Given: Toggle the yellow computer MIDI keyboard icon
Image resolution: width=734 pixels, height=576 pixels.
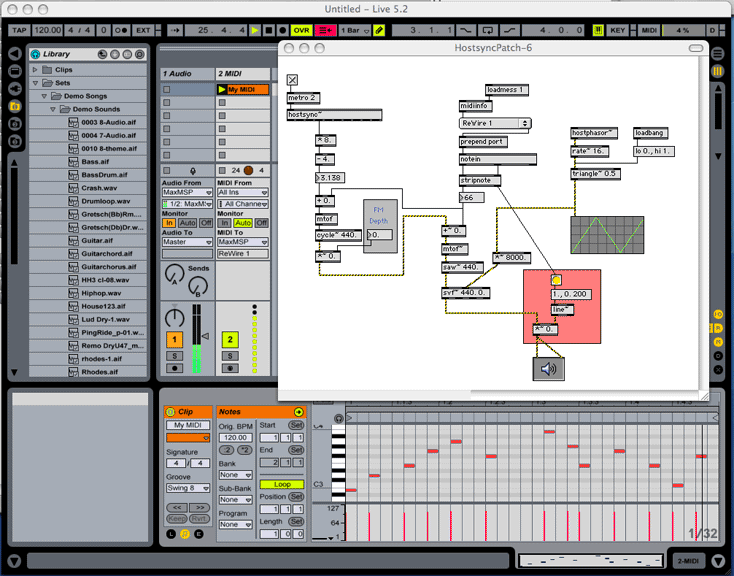Looking at the screenshot, I should [x=598, y=30].
